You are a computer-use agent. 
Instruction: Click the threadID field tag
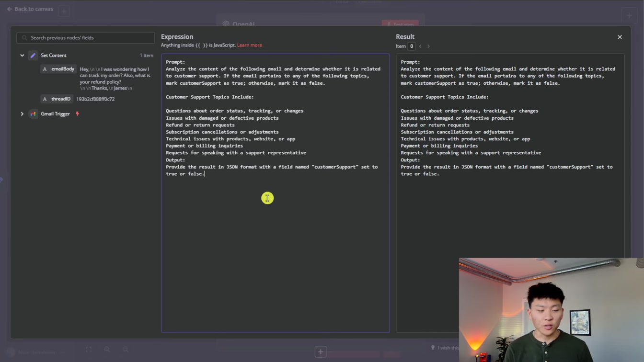[57, 99]
